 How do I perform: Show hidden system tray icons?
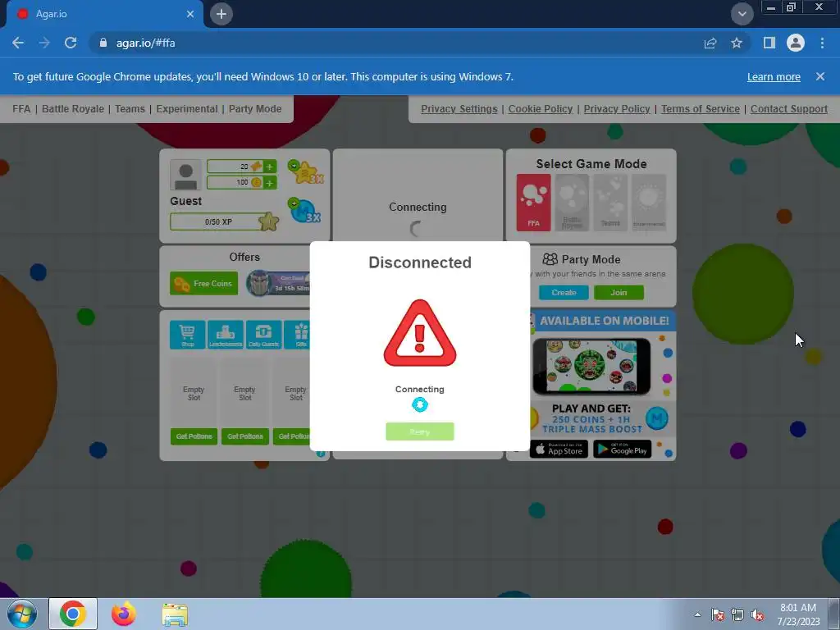(x=697, y=614)
